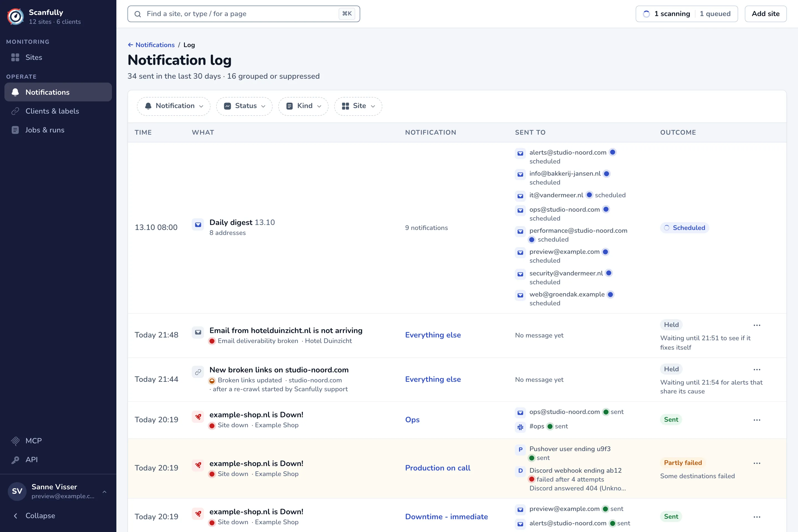
Task: Click envelope icon for hotelduinzicht.nl email row
Action: tap(198, 332)
